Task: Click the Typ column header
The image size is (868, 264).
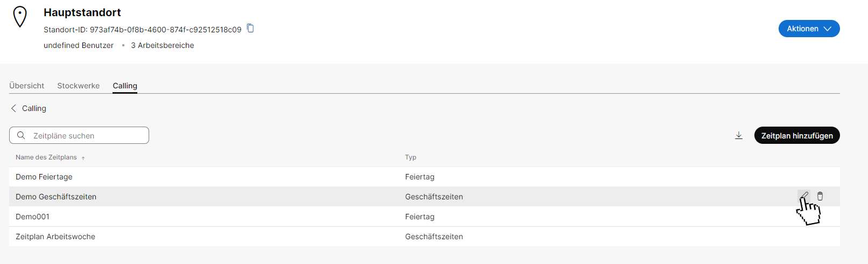Action: (x=411, y=157)
